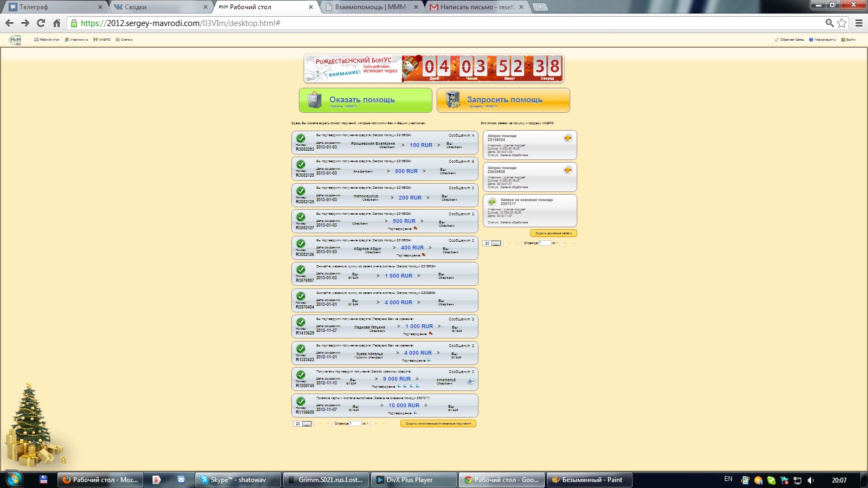Click the green checkmark of order R3082127

pyautogui.click(x=301, y=217)
